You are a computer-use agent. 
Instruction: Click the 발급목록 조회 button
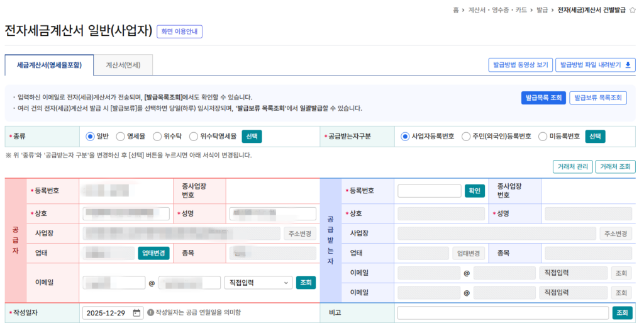[543, 98]
